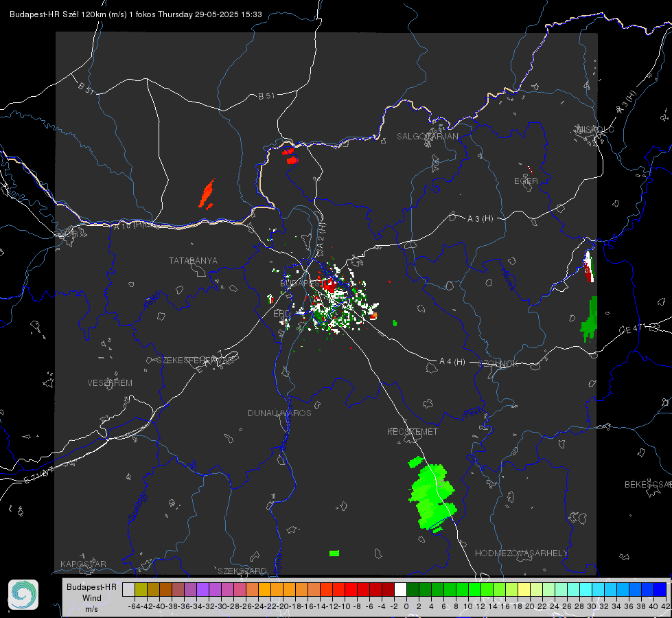Click the TATABÁNYA city label
672x618 pixels.
[193, 261]
